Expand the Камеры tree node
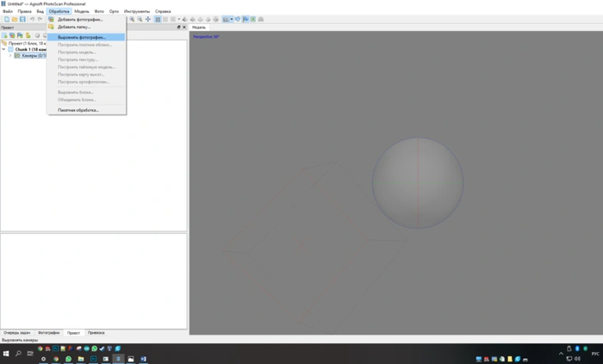This screenshot has height=364, width=603. coord(10,56)
